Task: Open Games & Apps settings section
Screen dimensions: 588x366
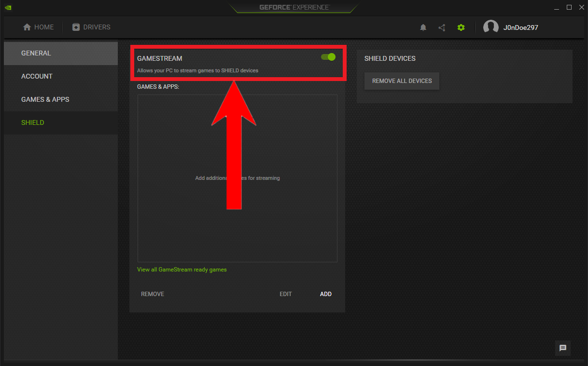Action: coord(61,99)
